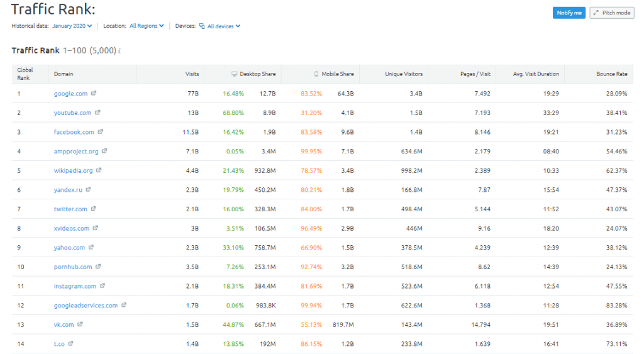Open the All devices dropdown
This screenshot has height=354, width=644.
(x=223, y=26)
